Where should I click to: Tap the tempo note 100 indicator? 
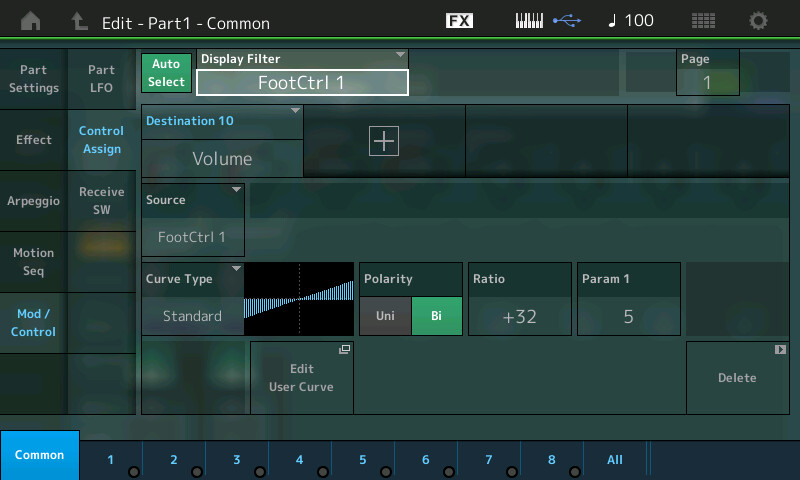coord(631,20)
